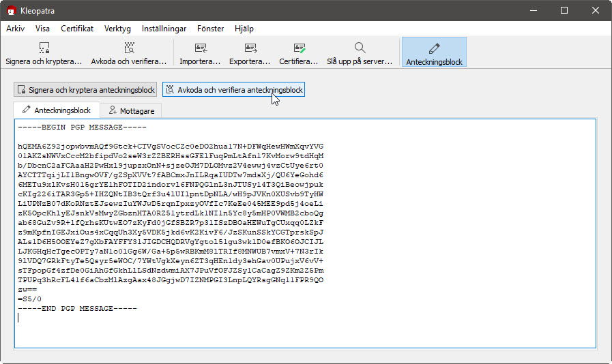Toggle the Anteckningsblock pencil toolbar button
Viewport: 612px width, 364px height.
(x=434, y=48)
